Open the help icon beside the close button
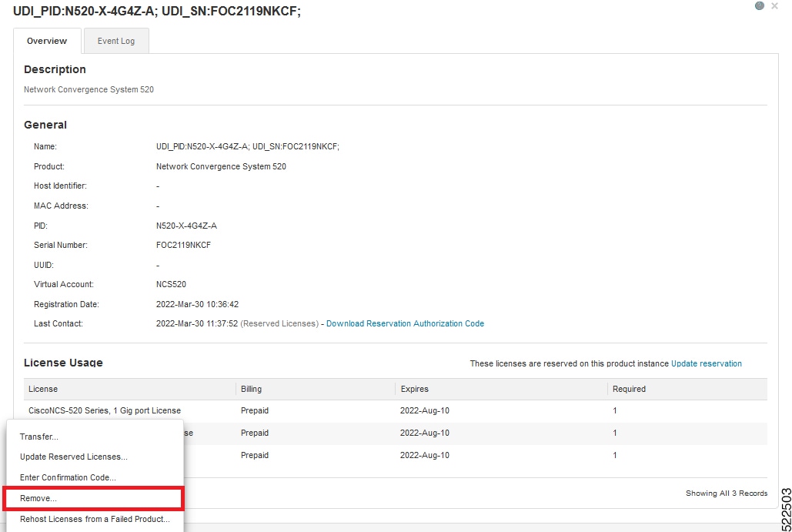Viewport: 792px width, 532px height. point(759,5)
